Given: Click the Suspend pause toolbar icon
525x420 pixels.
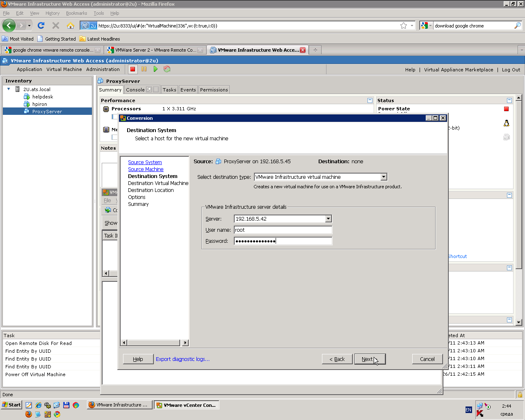Looking at the screenshot, I should 144,69.
